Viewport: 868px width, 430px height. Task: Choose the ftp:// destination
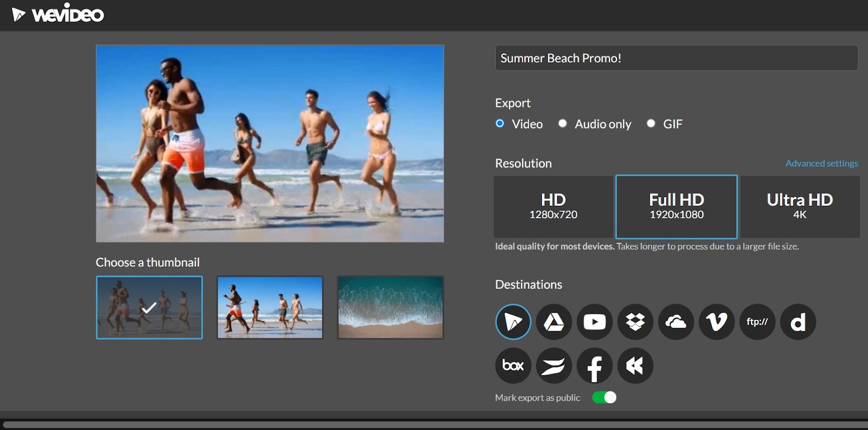(757, 322)
